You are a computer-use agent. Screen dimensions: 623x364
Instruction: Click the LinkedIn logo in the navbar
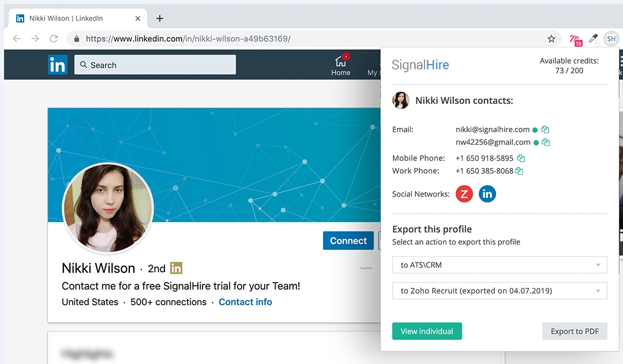pyautogui.click(x=58, y=65)
